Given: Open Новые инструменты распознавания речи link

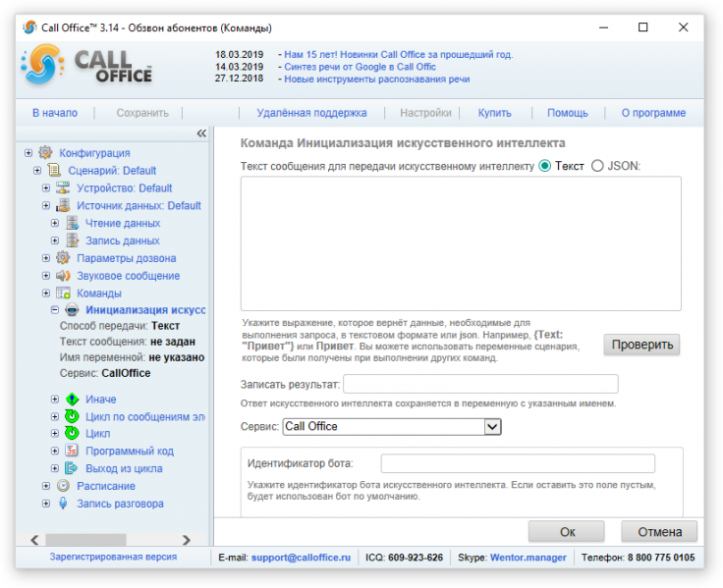Looking at the screenshot, I should [x=376, y=80].
